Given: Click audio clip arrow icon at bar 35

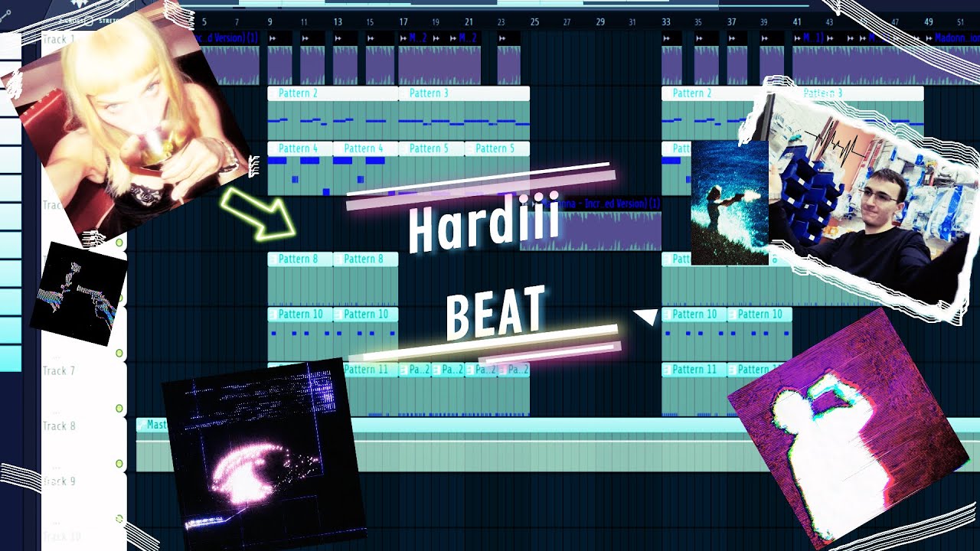Looking at the screenshot, I should [x=700, y=37].
